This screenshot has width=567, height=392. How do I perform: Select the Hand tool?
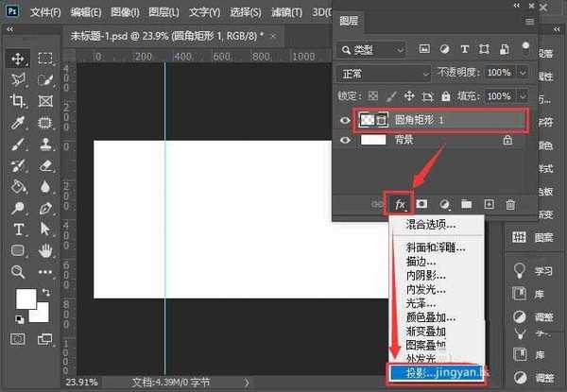[45, 250]
